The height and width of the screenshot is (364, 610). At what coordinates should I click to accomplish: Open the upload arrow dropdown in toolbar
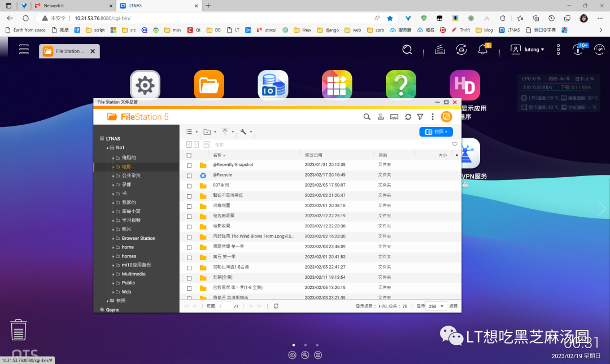coord(228,132)
